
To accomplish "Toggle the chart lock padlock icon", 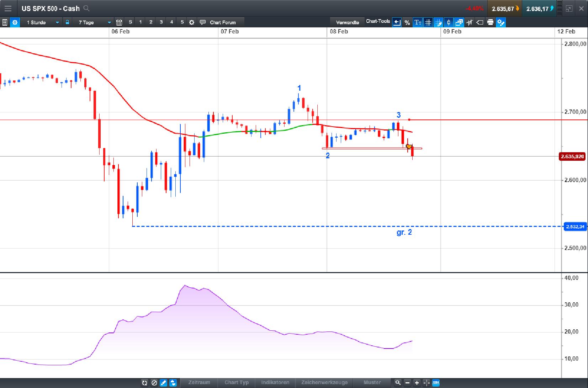I will [x=68, y=22].
